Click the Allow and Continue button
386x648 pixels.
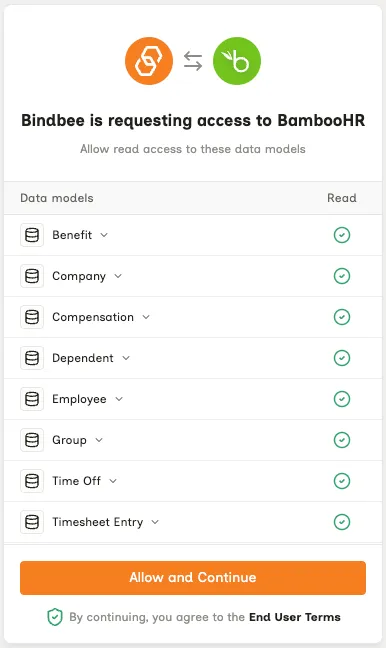(x=193, y=578)
